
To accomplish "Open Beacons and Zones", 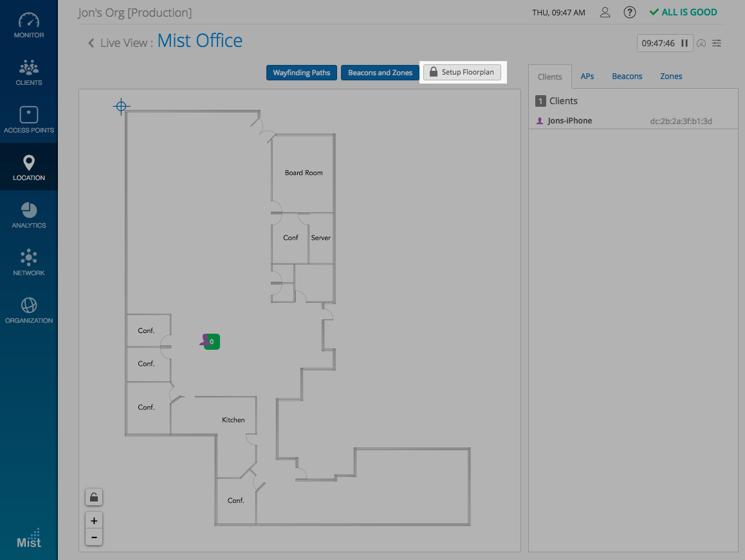I will coord(380,73).
